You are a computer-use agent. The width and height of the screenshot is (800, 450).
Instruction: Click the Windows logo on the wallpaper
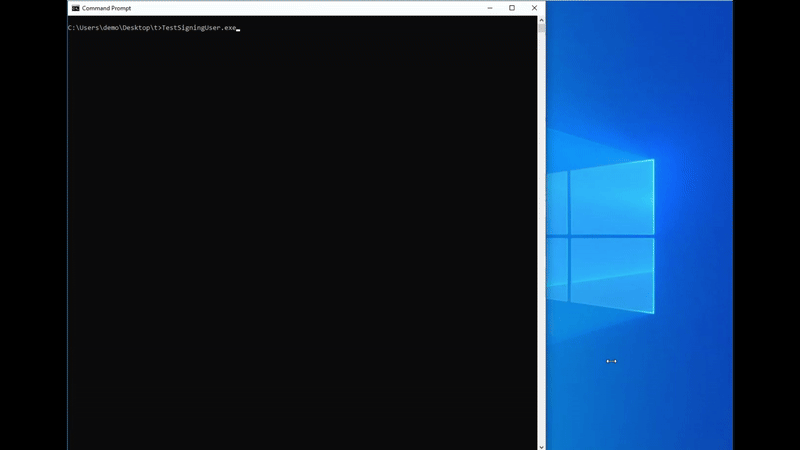[x=600, y=237]
